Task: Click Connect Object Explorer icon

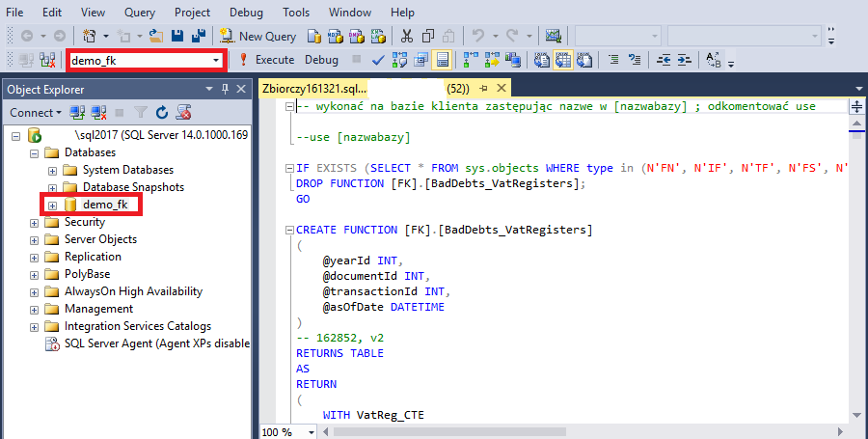Action: pyautogui.click(x=77, y=112)
